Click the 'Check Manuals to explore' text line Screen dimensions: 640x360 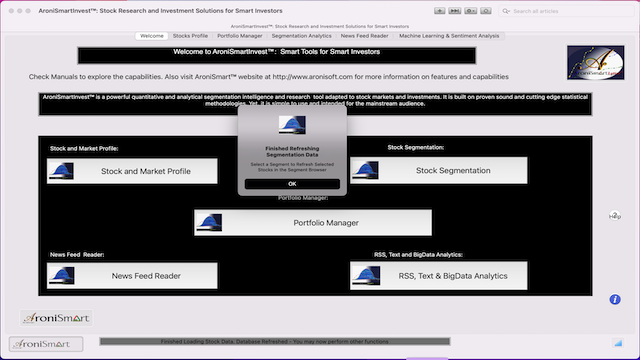[x=269, y=77]
